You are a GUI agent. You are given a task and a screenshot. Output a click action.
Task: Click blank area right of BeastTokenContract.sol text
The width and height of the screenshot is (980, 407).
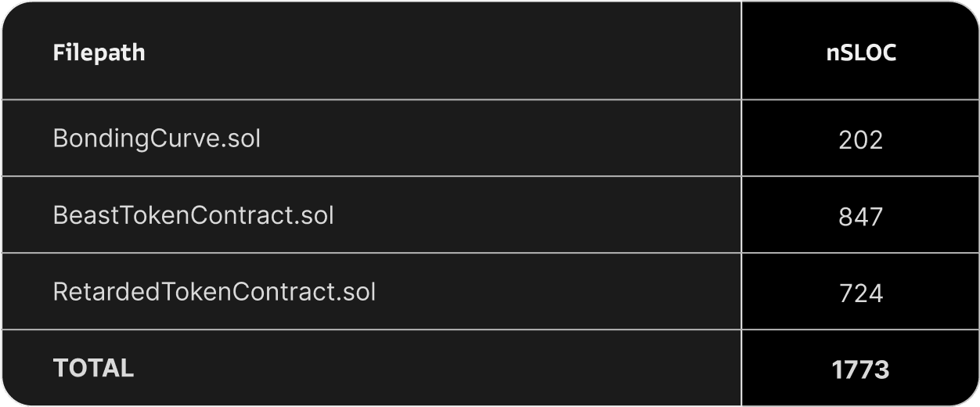coord(537,215)
